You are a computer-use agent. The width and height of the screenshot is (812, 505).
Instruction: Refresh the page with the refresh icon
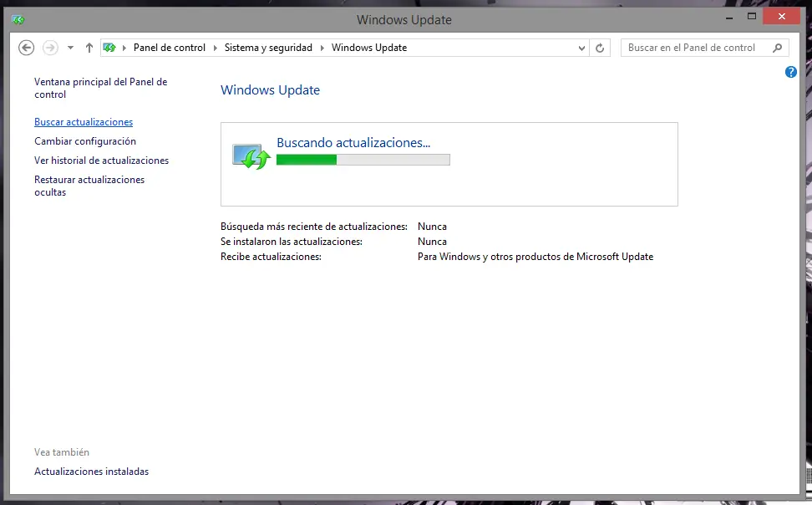click(600, 48)
